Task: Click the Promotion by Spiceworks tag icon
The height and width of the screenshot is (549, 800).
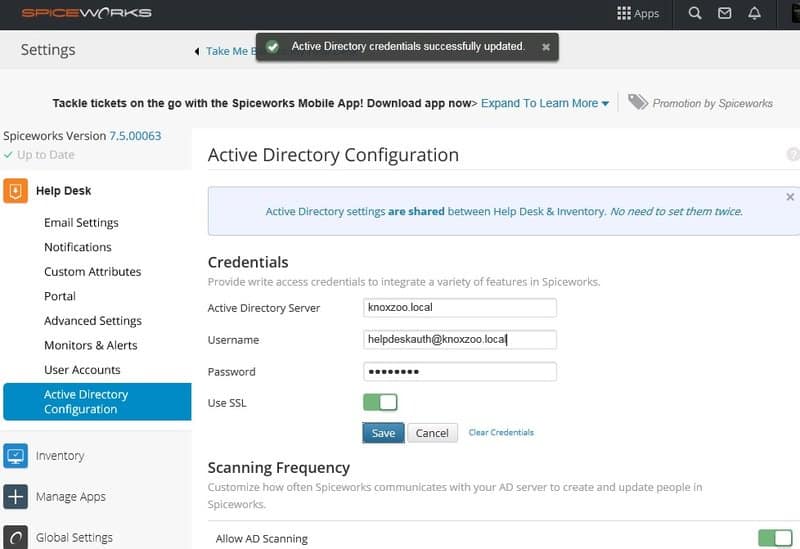Action: [x=638, y=103]
